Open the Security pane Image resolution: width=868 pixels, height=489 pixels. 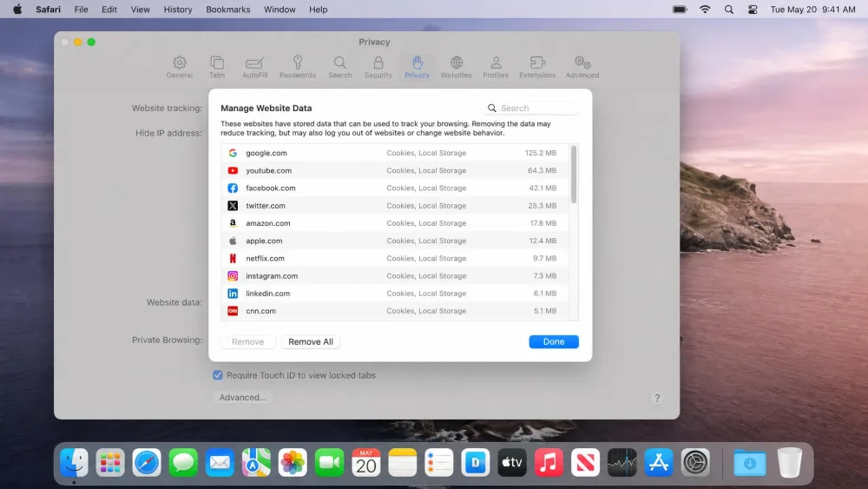pyautogui.click(x=378, y=67)
